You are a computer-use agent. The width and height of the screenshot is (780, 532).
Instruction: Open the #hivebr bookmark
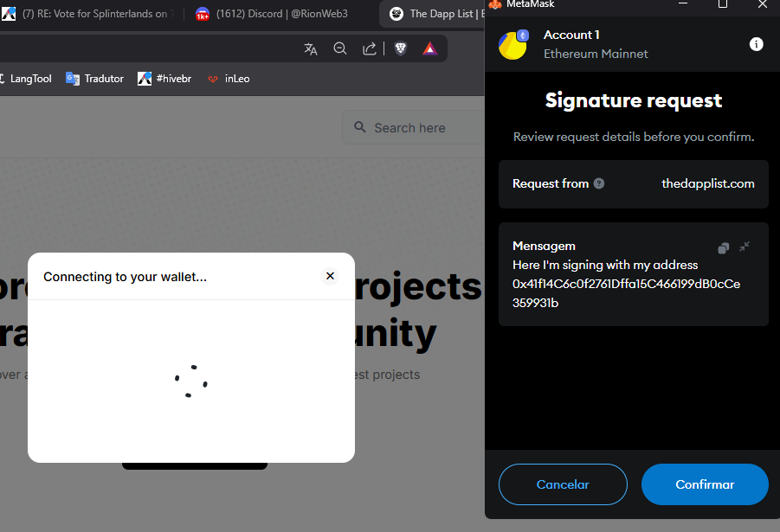pyautogui.click(x=164, y=79)
